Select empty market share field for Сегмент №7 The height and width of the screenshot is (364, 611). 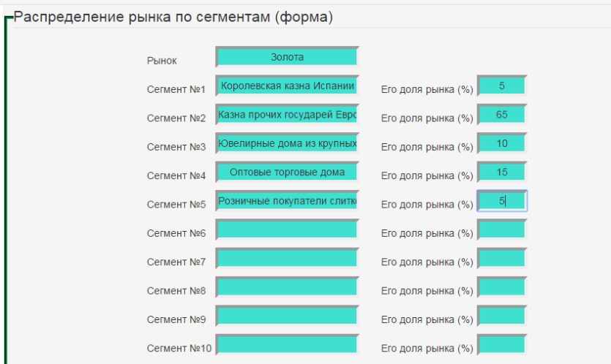coord(501,258)
